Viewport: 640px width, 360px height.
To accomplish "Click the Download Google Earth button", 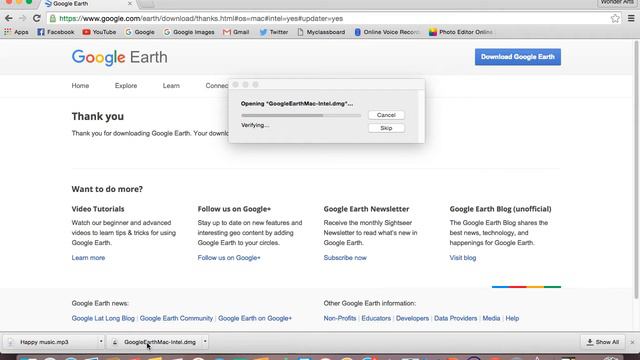I will [x=518, y=57].
